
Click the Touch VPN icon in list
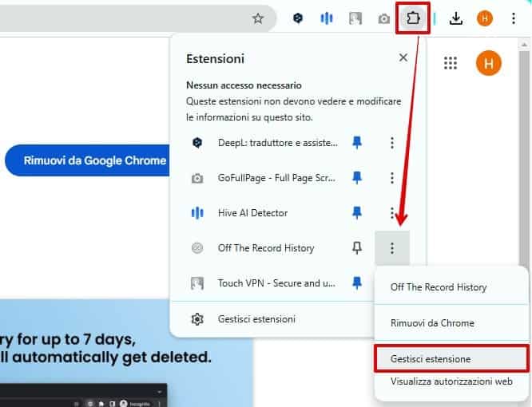tap(197, 283)
